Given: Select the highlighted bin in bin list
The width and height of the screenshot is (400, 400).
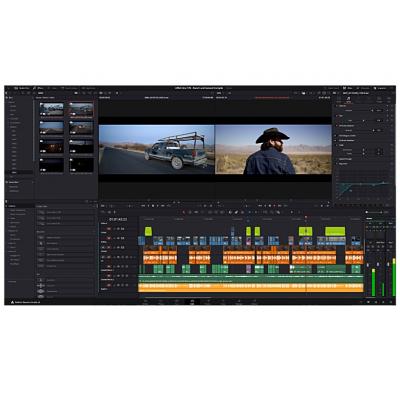Looking at the screenshot, I should click(19, 172).
